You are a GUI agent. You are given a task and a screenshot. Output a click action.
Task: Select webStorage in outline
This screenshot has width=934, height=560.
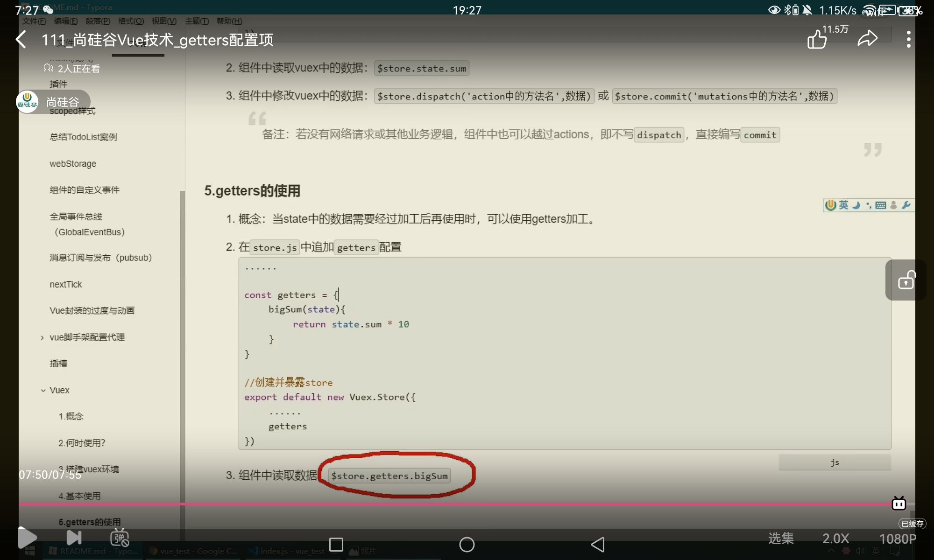tap(73, 164)
